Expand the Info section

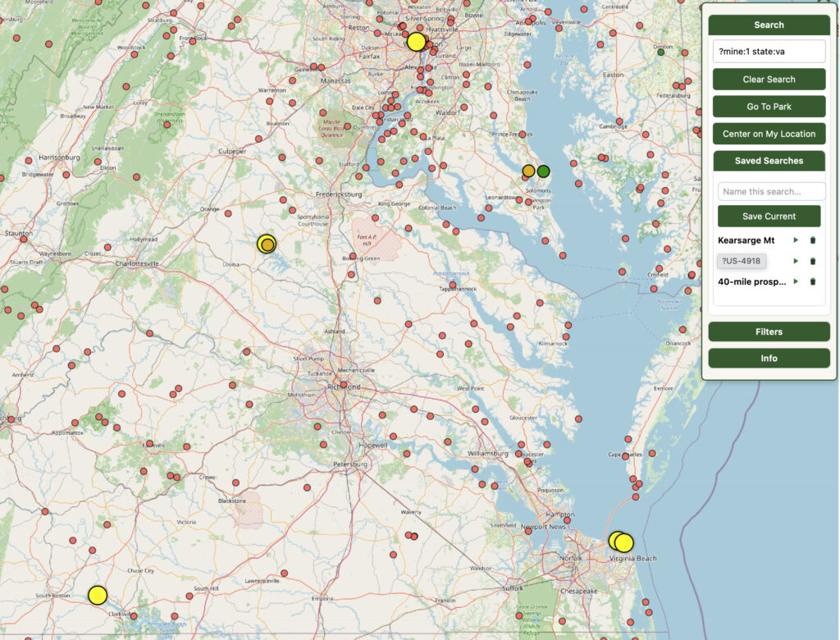tap(769, 359)
